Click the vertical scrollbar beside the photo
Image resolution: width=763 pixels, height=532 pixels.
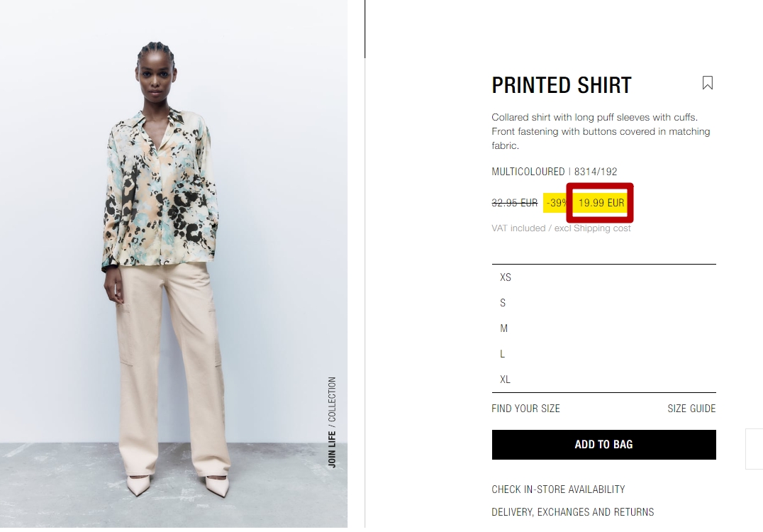[365, 29]
